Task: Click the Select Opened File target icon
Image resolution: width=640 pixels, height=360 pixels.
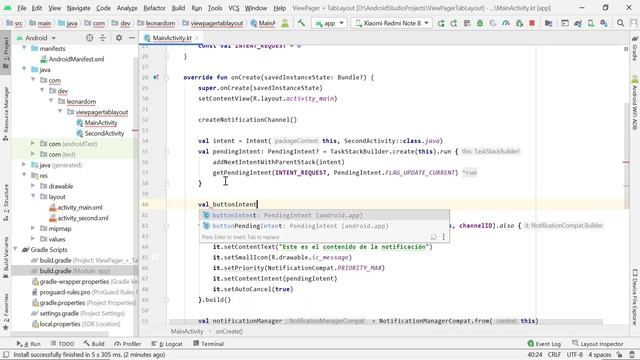Action: [89, 38]
